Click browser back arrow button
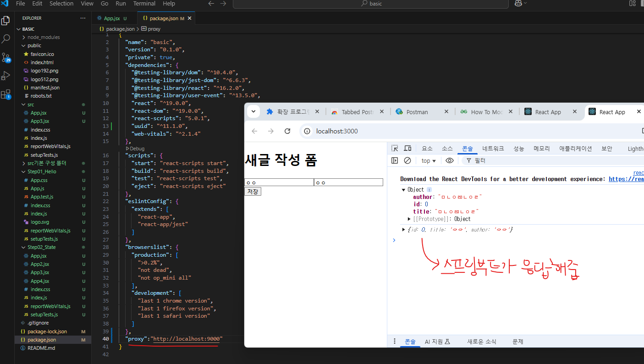Screen dimensions: 644x364 click(254, 131)
